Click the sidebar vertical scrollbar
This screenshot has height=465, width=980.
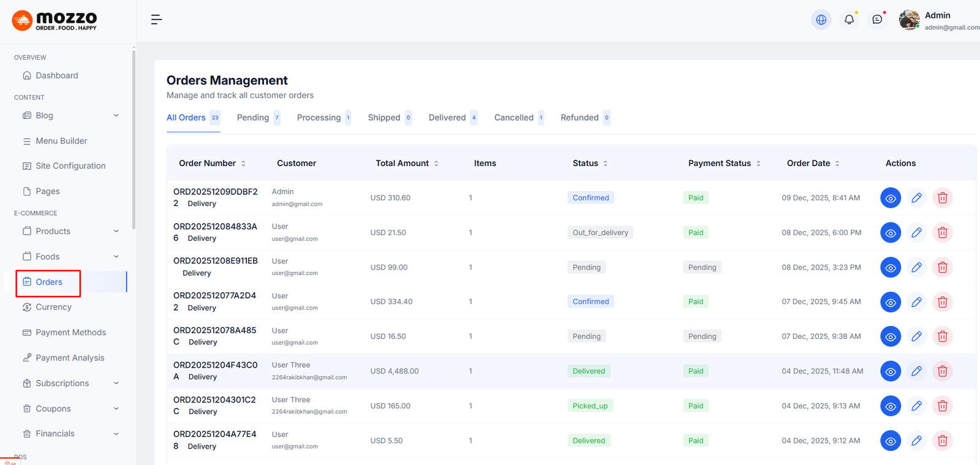click(134, 141)
